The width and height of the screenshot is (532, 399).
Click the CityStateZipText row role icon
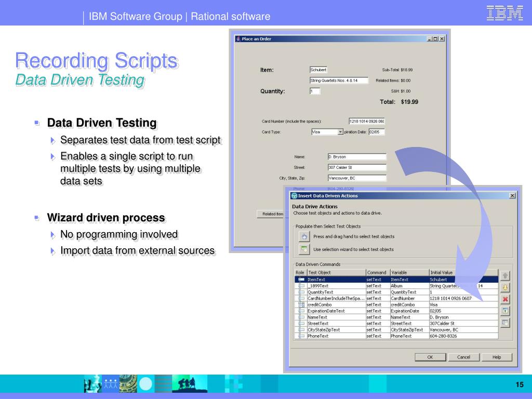click(301, 330)
